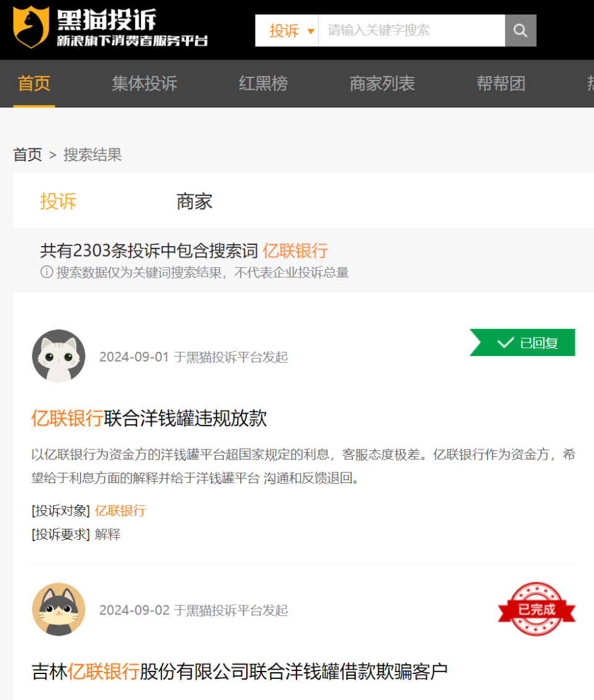Image resolution: width=594 pixels, height=700 pixels.
Task: Click the red 已完成 completed seal
Action: point(536,609)
